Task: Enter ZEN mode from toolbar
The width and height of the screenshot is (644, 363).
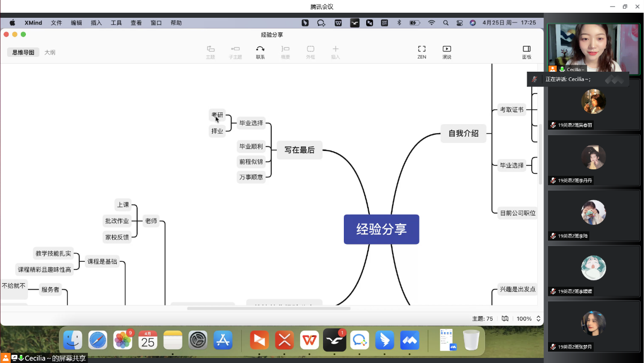Action: (x=422, y=49)
